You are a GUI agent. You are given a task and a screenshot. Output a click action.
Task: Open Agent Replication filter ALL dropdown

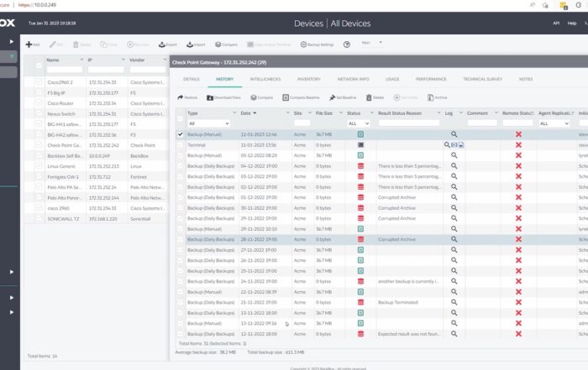(554, 123)
